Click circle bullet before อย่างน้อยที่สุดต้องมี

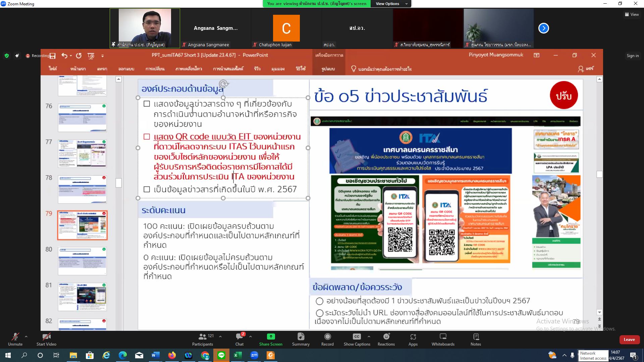tap(319, 301)
